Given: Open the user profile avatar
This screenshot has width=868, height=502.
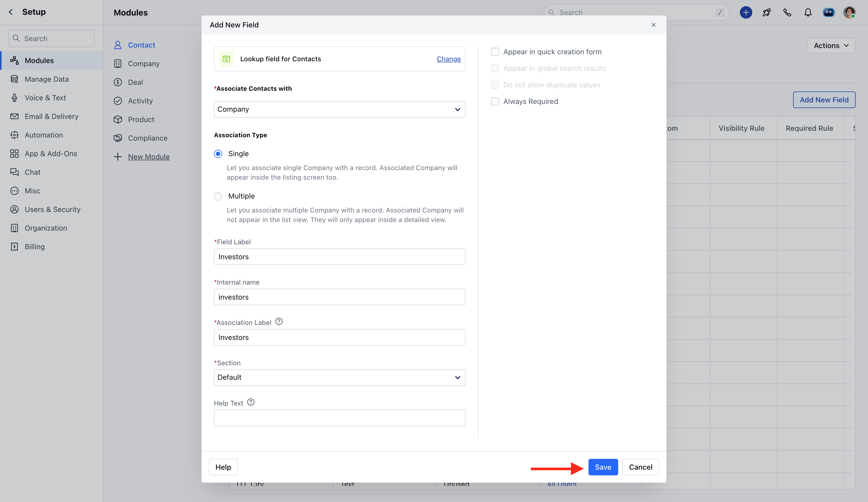Looking at the screenshot, I should (849, 12).
